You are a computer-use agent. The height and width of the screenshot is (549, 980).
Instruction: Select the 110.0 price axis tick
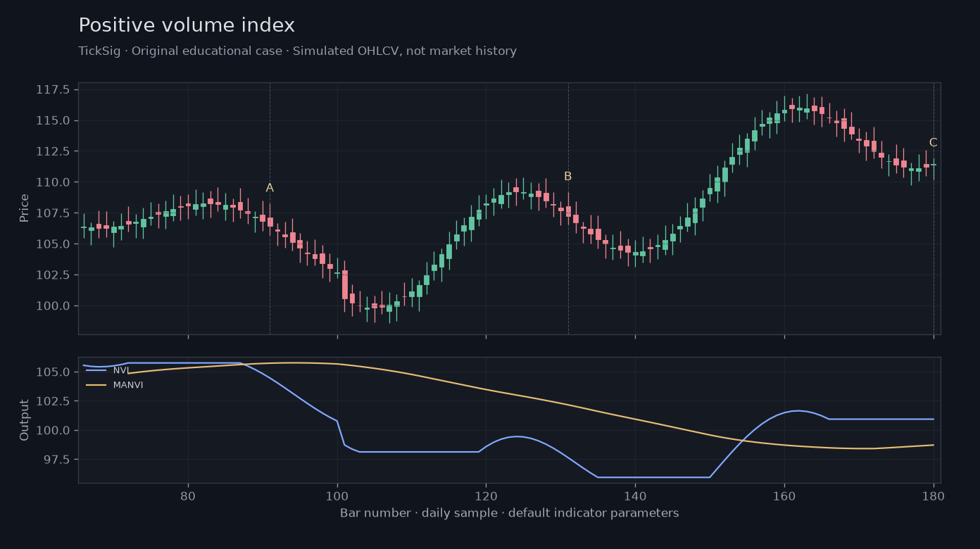click(x=53, y=182)
